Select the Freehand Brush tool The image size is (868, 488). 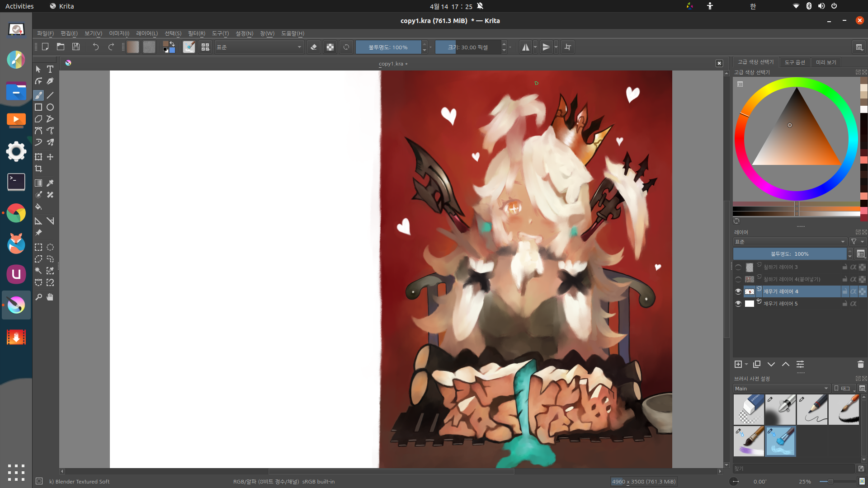click(38, 95)
